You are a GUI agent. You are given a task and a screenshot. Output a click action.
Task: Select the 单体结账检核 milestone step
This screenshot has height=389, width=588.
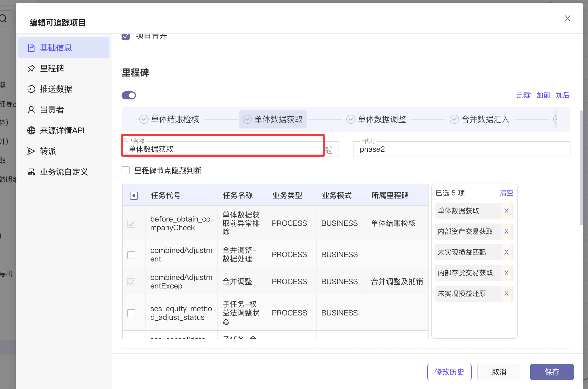coord(169,119)
